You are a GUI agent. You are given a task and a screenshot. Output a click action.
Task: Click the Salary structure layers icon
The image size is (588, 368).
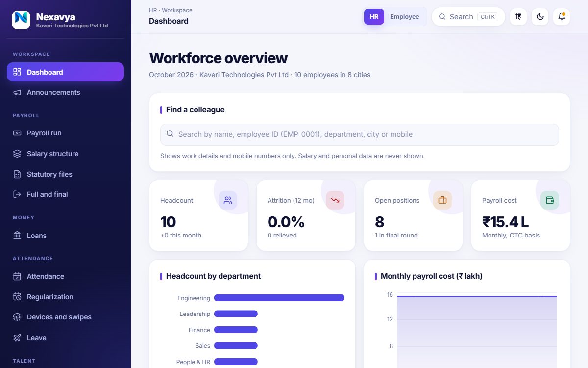click(17, 154)
